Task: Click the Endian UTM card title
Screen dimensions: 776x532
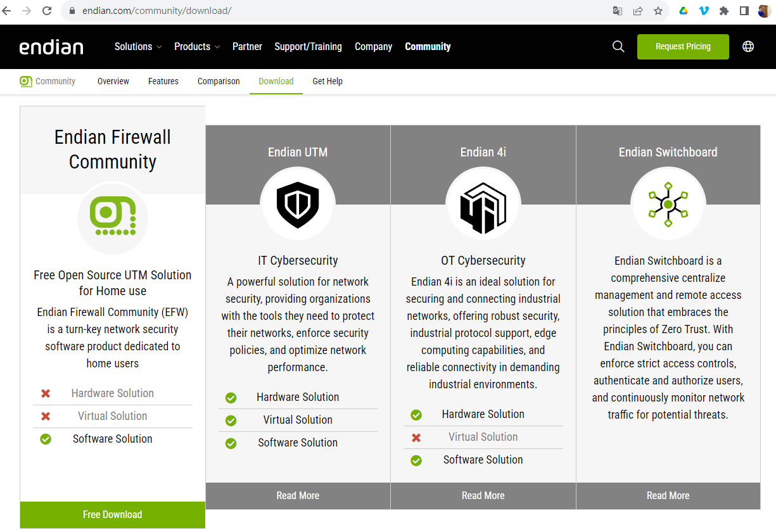Action: tap(298, 152)
